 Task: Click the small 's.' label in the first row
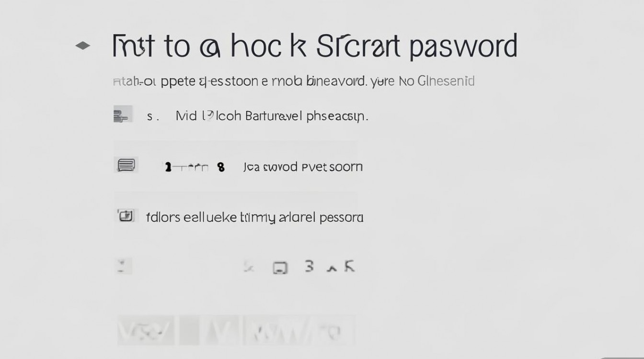click(x=152, y=117)
